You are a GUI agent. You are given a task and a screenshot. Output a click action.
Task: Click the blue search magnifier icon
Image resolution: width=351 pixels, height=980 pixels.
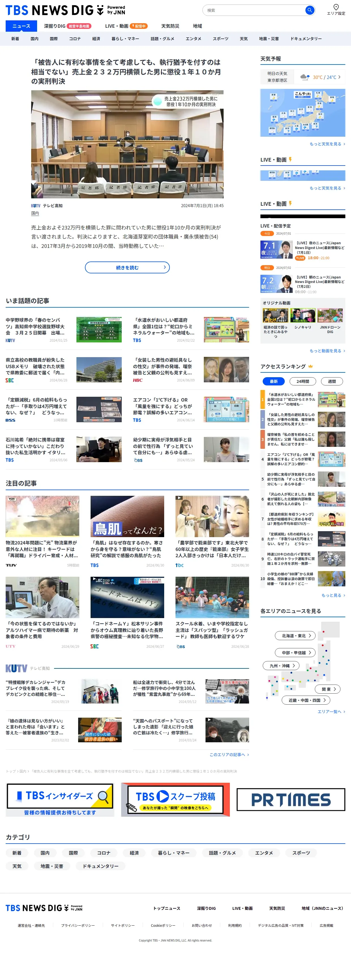pos(309,10)
